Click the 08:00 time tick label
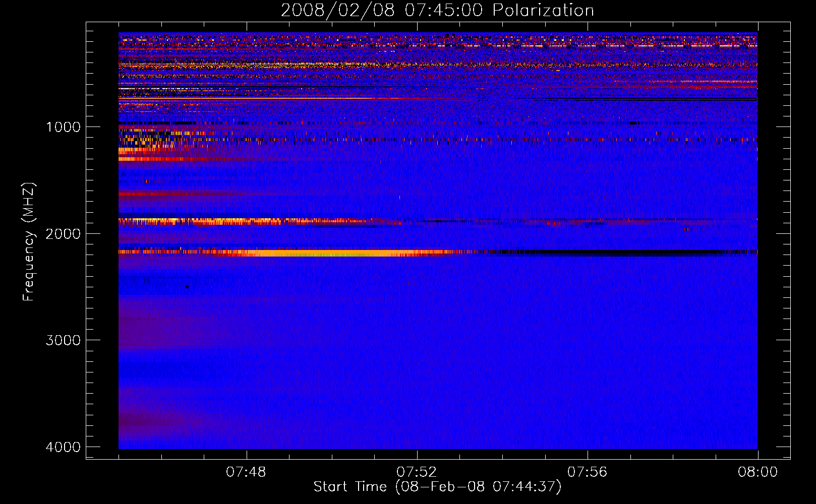 757,472
